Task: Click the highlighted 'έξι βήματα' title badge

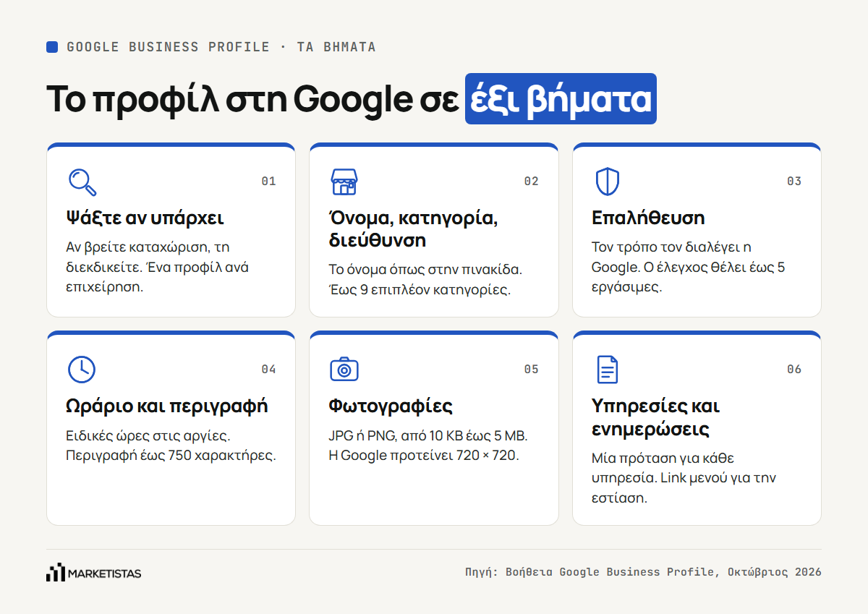Action: [x=561, y=99]
